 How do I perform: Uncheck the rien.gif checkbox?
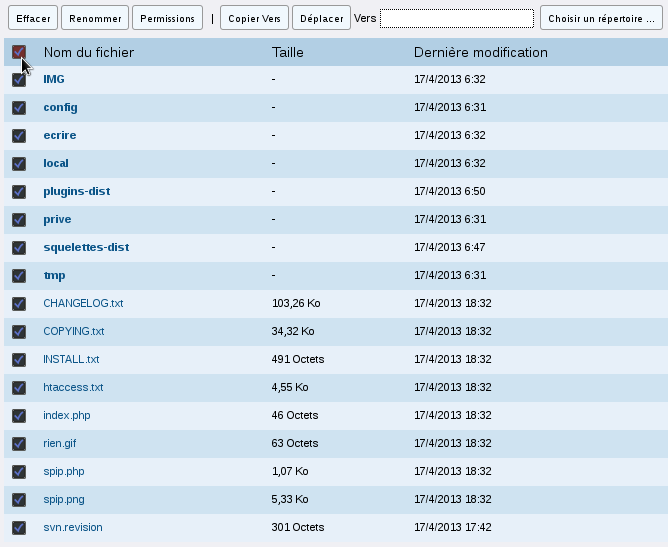19,444
